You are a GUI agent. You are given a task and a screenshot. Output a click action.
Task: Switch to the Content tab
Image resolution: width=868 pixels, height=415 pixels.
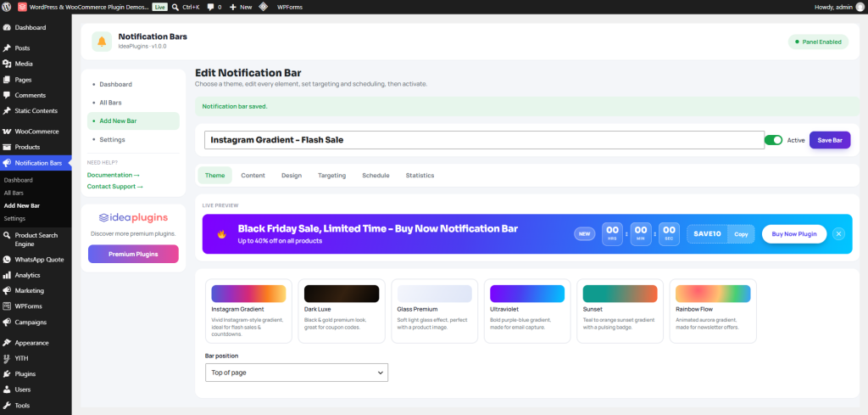pos(253,175)
